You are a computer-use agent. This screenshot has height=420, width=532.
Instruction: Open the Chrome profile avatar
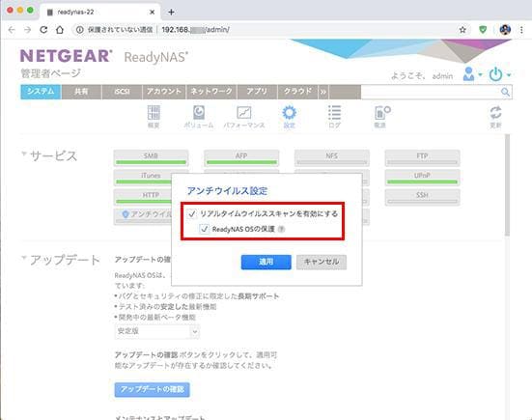click(x=505, y=30)
